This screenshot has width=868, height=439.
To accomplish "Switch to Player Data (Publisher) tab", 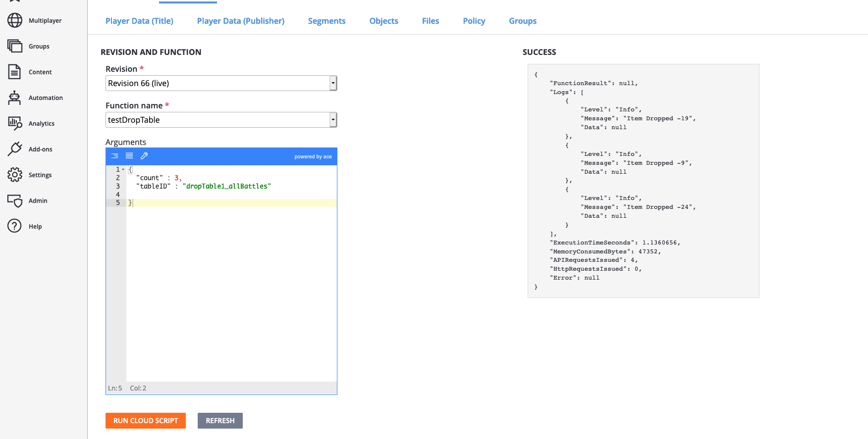I will pyautogui.click(x=241, y=21).
